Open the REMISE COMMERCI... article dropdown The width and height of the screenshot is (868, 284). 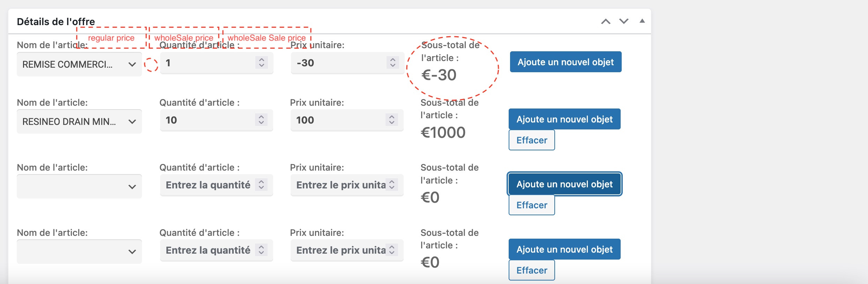click(79, 64)
